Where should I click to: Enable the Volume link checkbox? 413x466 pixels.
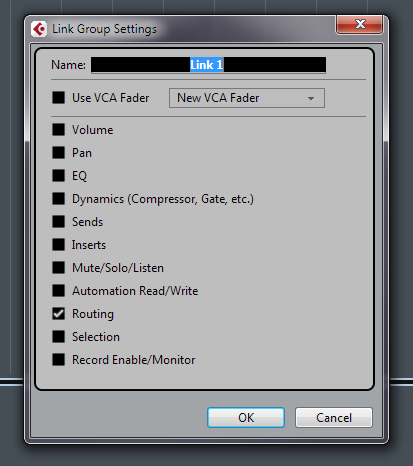coord(58,130)
